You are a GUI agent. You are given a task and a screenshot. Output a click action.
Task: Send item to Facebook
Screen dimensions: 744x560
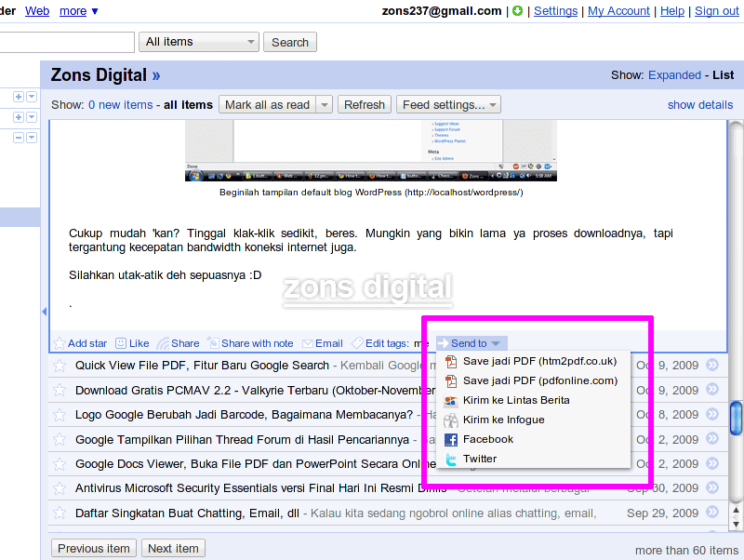click(x=533, y=439)
